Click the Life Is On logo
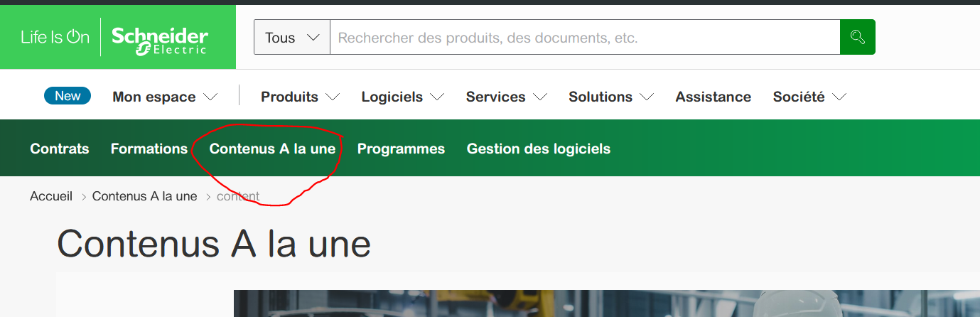Viewport: 980px width, 317px height. pos(55,38)
